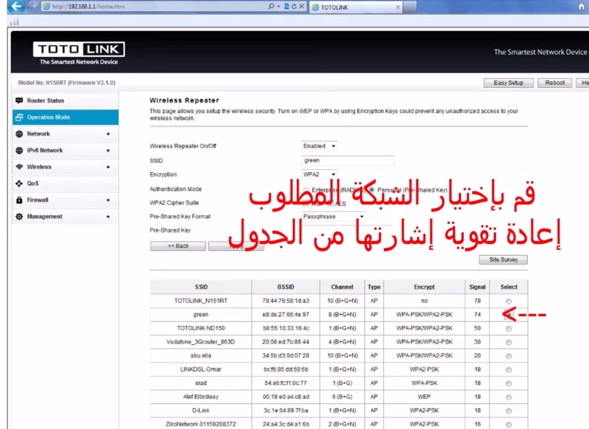This screenshot has width=589, height=429.
Task: Click the browser back arrow button
Action: [16, 6]
